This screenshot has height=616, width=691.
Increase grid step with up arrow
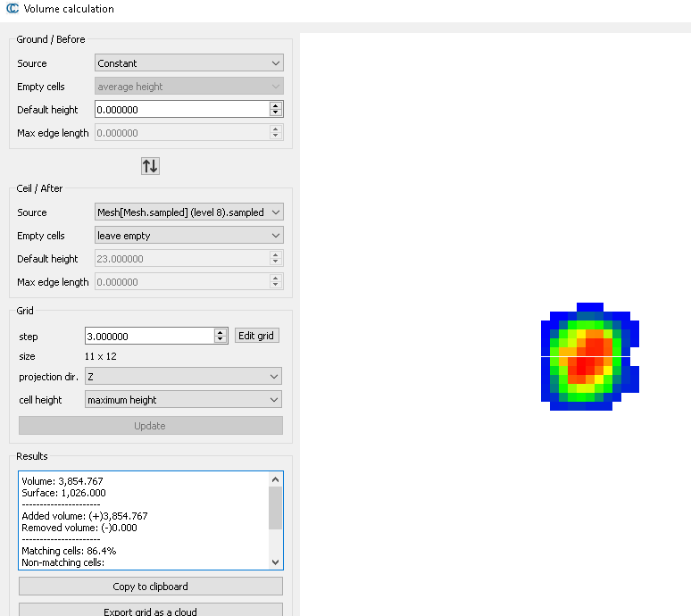(x=221, y=332)
